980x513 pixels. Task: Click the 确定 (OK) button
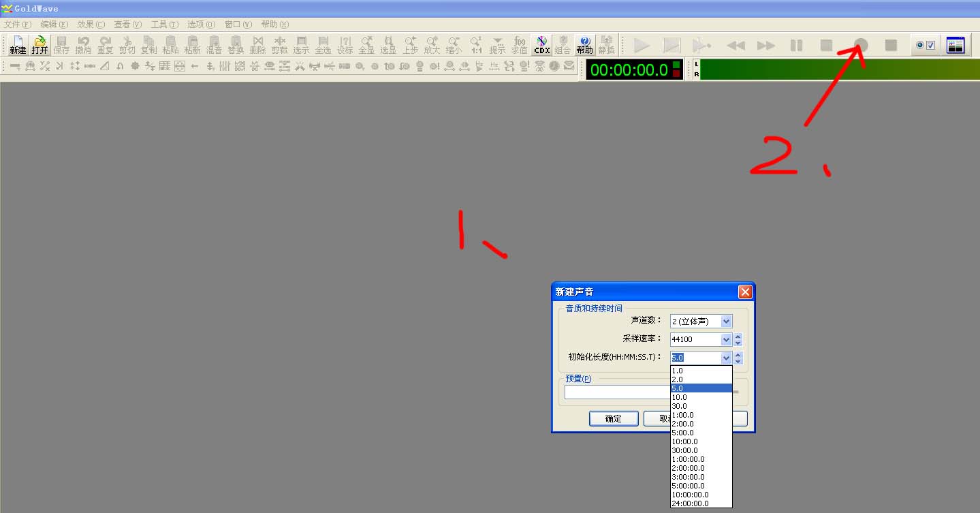[x=614, y=419]
